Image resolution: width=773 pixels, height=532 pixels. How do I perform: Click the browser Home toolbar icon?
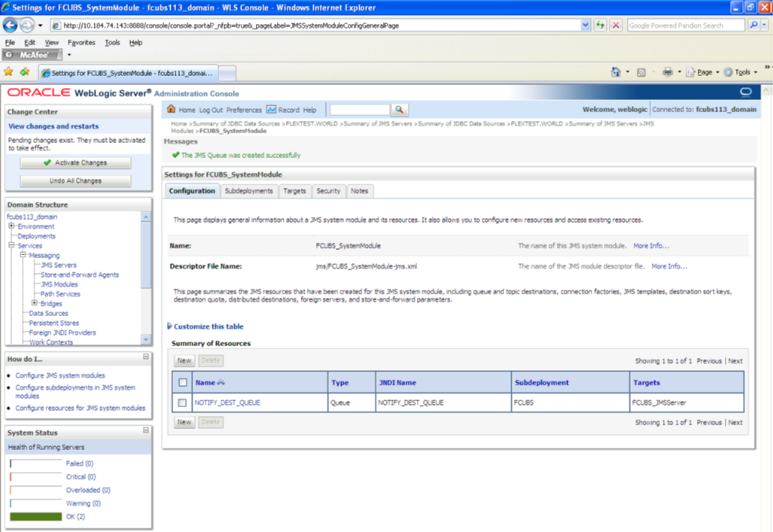616,72
